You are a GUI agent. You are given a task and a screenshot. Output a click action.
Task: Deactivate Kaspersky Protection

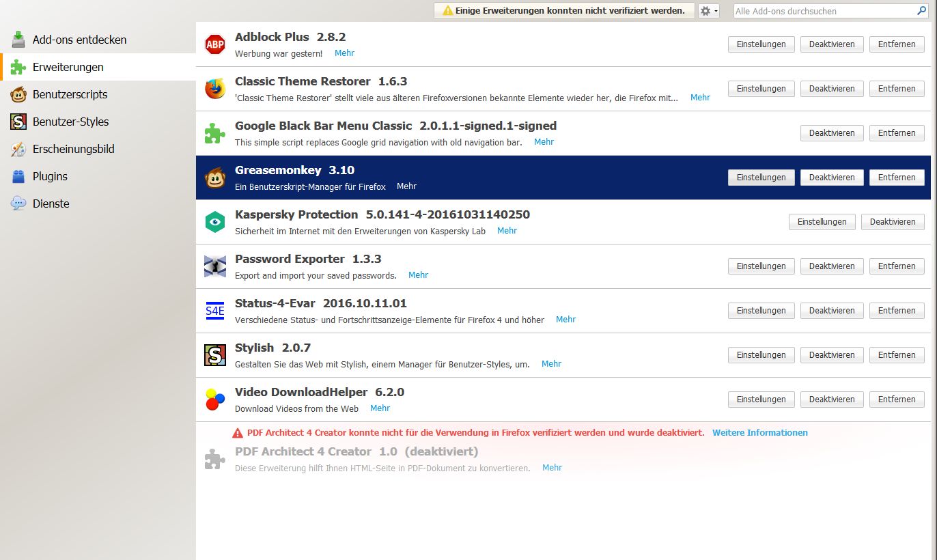pos(893,222)
